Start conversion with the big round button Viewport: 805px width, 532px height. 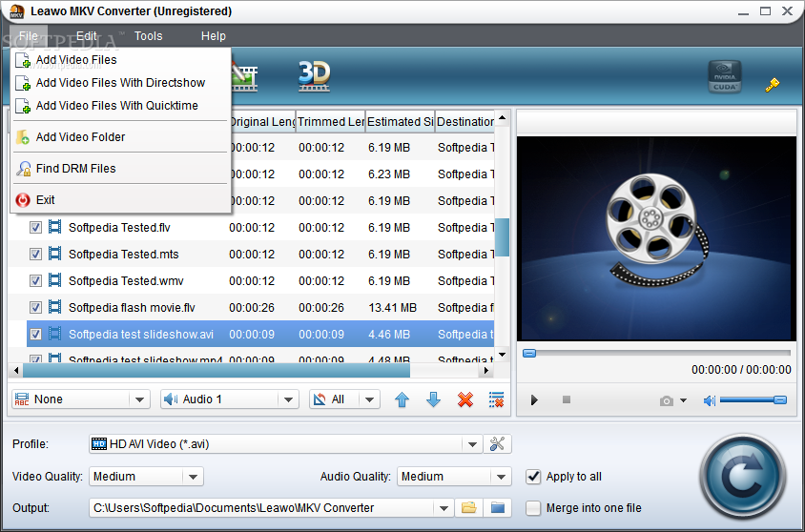click(742, 477)
